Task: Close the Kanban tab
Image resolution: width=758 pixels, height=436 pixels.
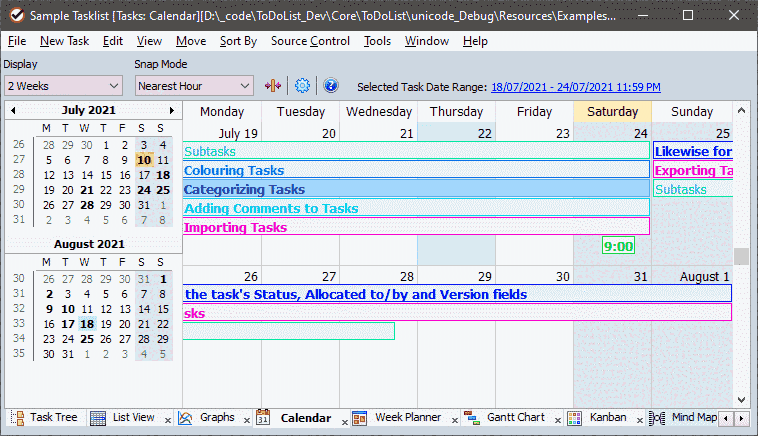Action: 640,421
